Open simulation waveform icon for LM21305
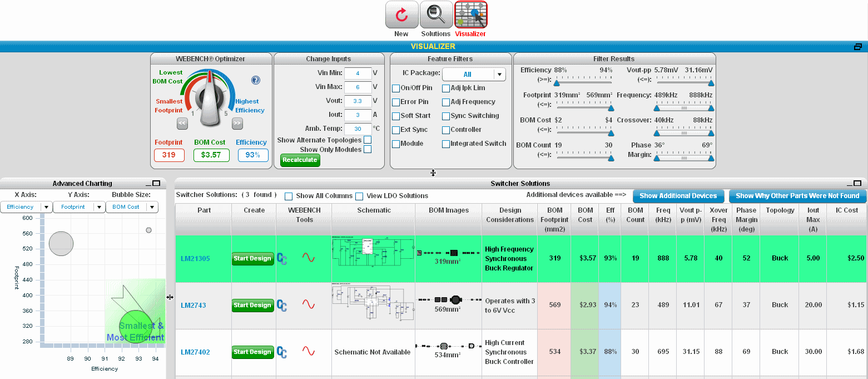 point(308,258)
